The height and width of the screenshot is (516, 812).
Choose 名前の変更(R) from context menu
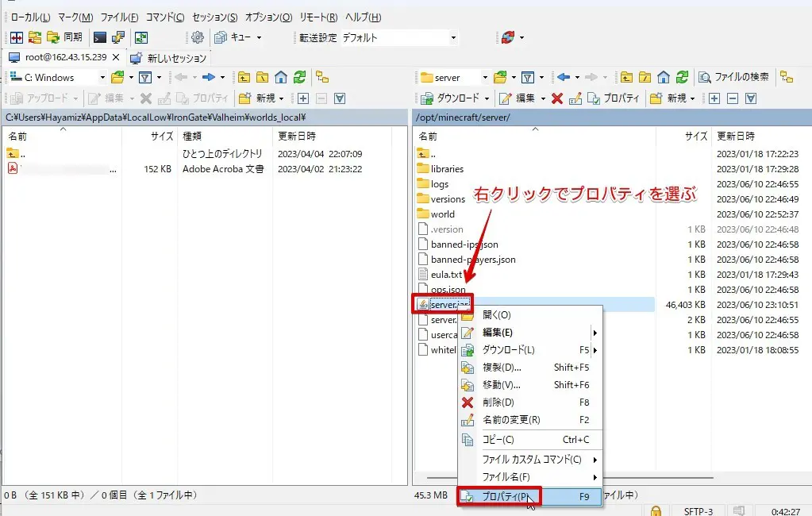[x=511, y=420]
